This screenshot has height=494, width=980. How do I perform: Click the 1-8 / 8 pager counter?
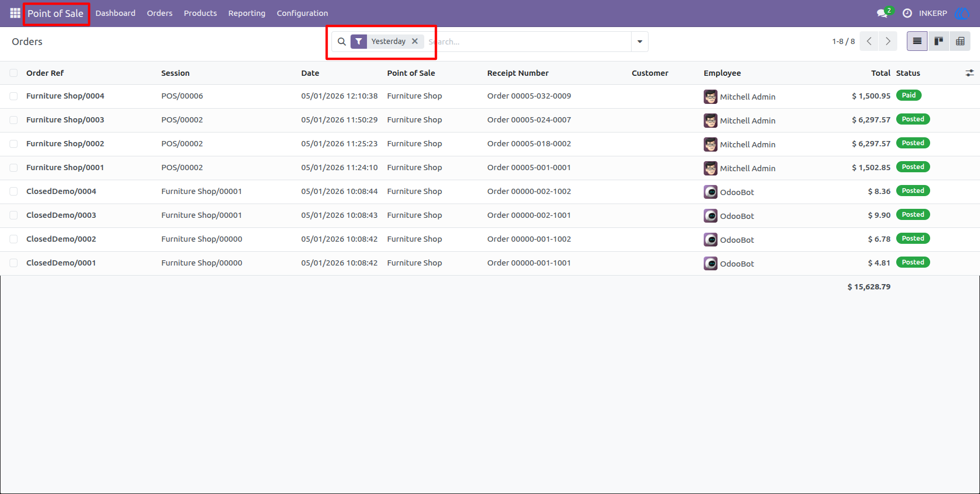(x=843, y=41)
